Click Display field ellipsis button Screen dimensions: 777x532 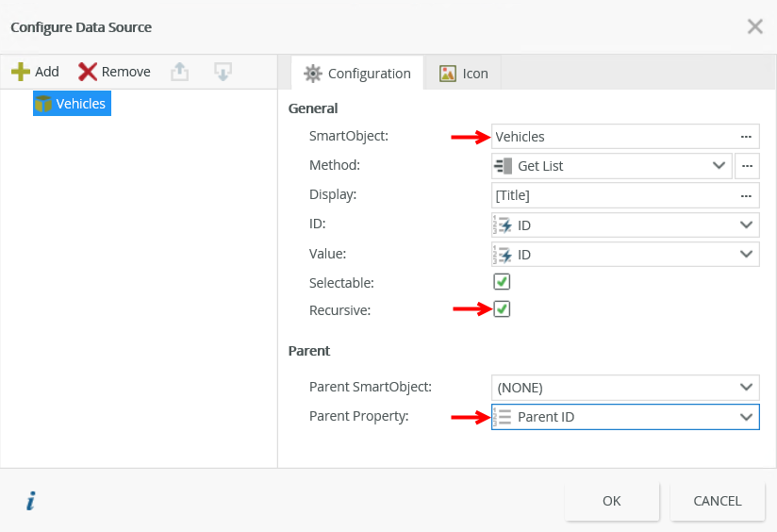click(746, 195)
